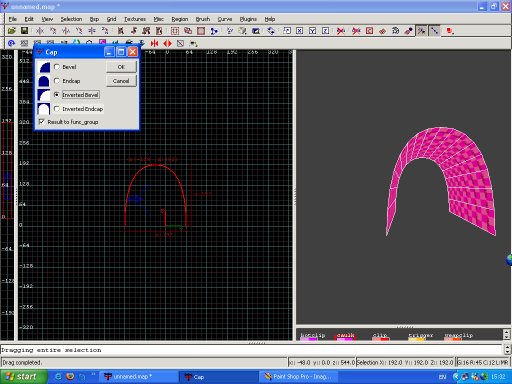The image size is (512, 384).
Task: Select the Inverted Endcap radio button
Action: pyautogui.click(x=57, y=109)
